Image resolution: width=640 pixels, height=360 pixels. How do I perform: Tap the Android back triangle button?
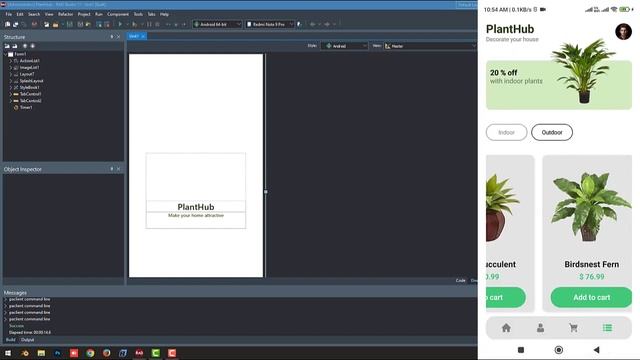pyautogui.click(x=596, y=350)
